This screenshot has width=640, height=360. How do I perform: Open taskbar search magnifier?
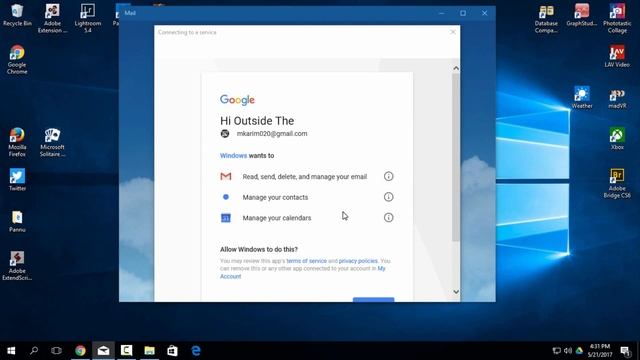pyautogui.click(x=34, y=351)
